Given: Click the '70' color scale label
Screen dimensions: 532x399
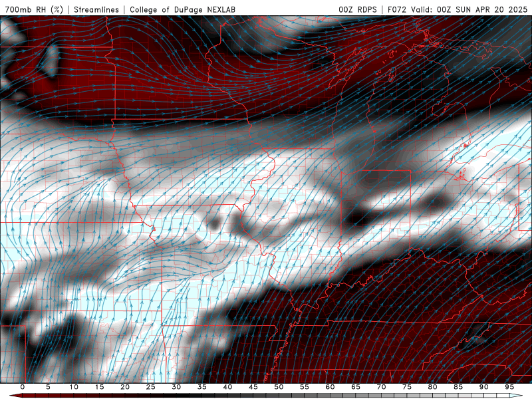Looking at the screenshot, I should [x=381, y=387].
